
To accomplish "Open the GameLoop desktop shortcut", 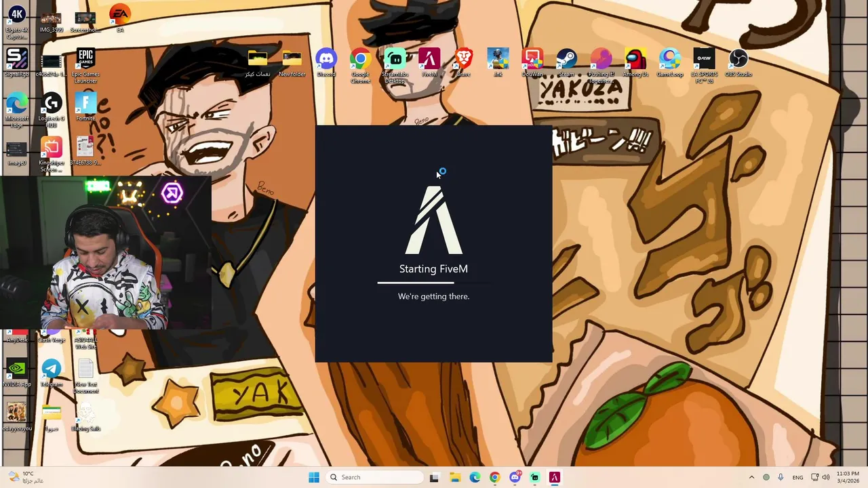I will (670, 62).
